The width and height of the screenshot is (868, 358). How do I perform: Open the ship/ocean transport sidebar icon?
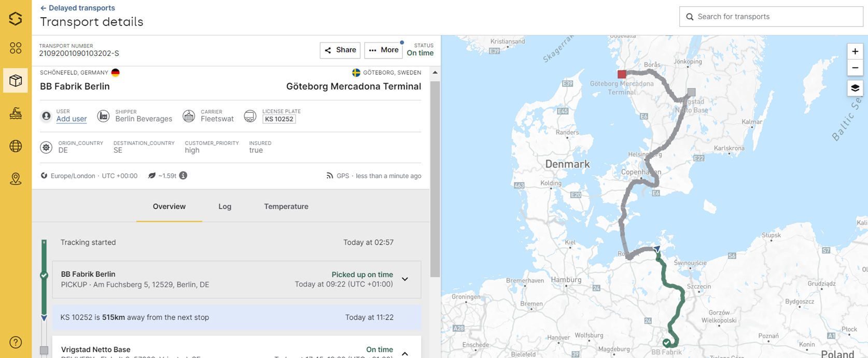16,113
